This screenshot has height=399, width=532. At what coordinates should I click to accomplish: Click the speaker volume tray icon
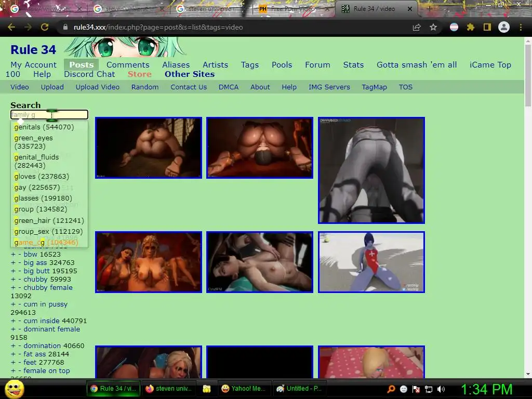(x=441, y=389)
